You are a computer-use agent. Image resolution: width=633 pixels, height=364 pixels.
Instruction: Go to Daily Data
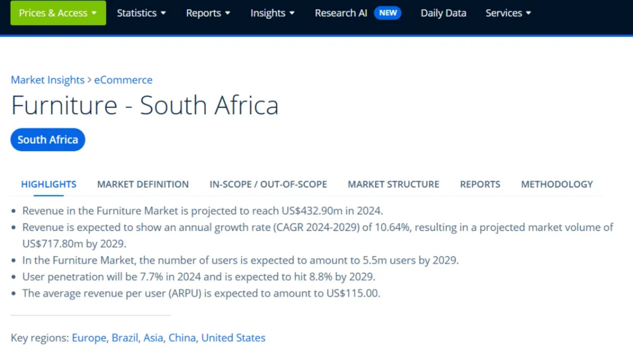(x=443, y=13)
